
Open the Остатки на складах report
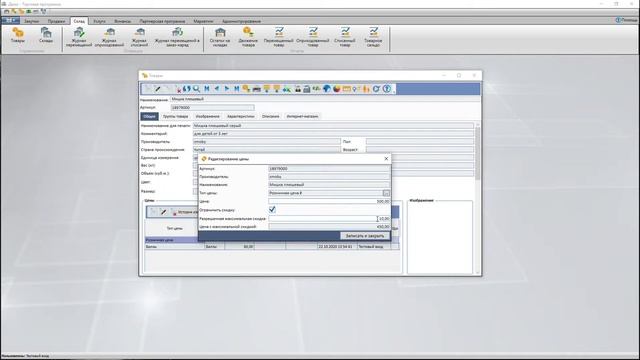point(220,37)
